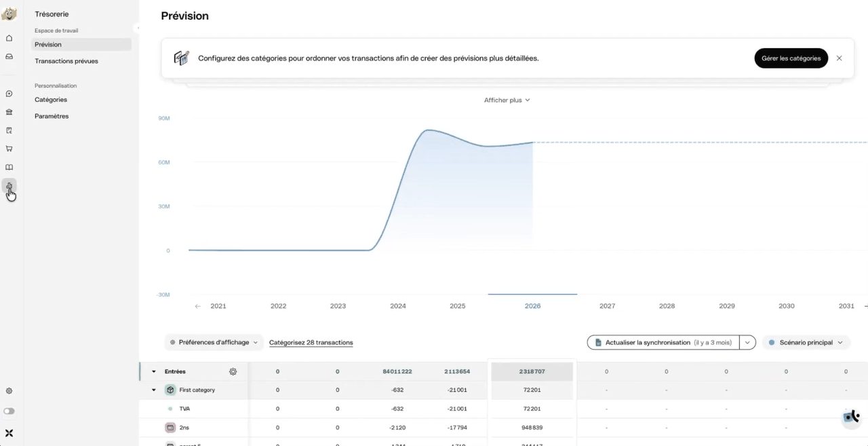
Task: Open the inbox tray icon in the sidebar
Action: (x=9, y=56)
